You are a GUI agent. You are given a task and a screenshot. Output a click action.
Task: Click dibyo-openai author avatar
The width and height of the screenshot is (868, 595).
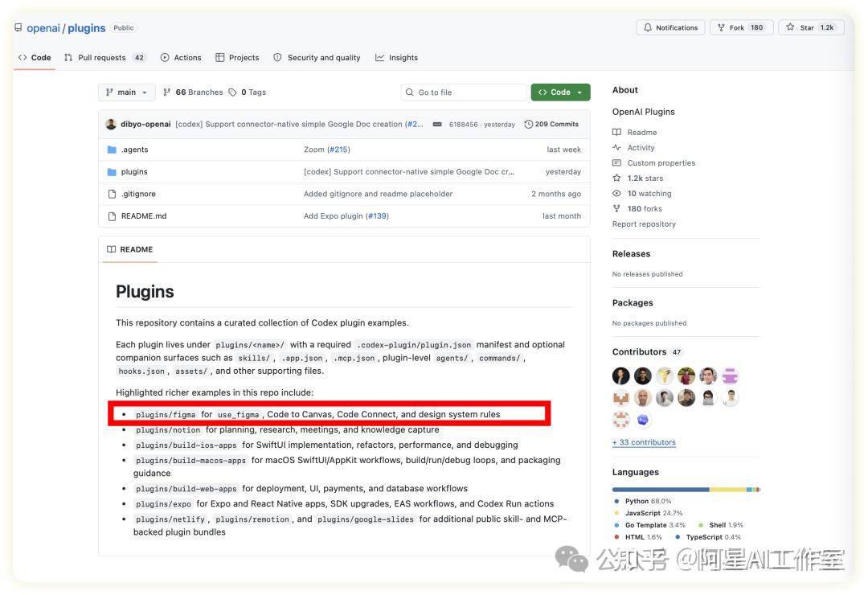111,124
